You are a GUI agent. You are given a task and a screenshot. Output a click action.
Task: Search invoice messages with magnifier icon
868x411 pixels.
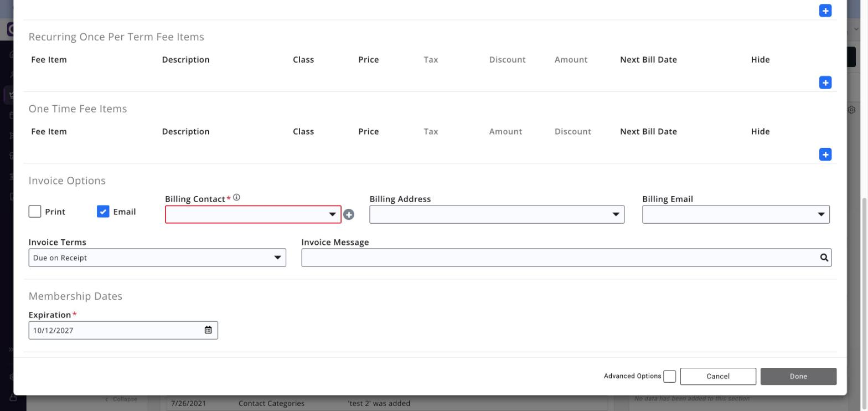[x=824, y=258]
